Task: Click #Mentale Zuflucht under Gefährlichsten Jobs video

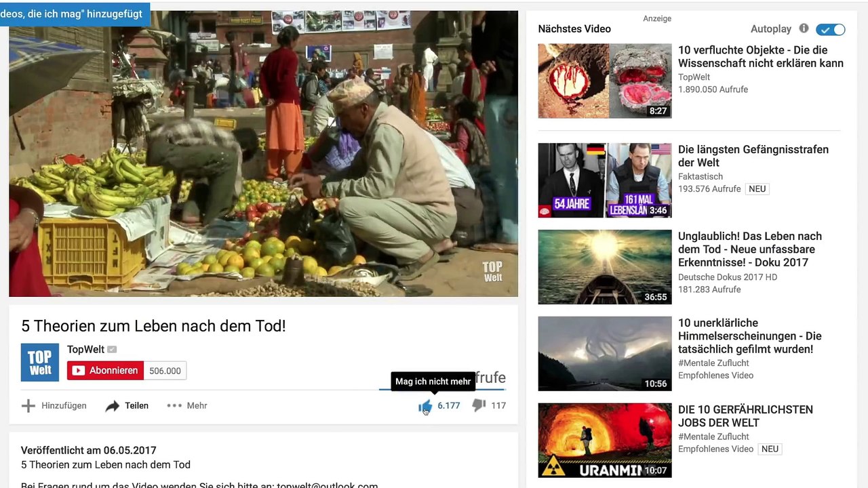Action: (713, 436)
